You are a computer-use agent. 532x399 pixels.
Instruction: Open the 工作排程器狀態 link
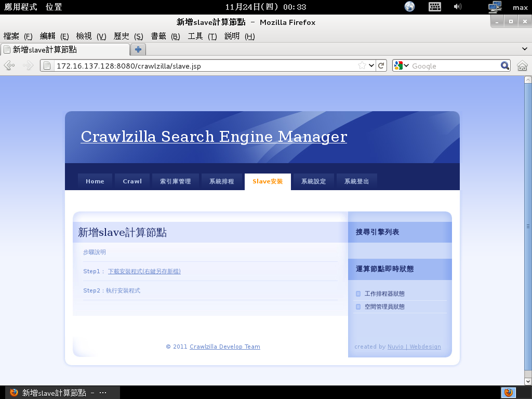coord(384,294)
